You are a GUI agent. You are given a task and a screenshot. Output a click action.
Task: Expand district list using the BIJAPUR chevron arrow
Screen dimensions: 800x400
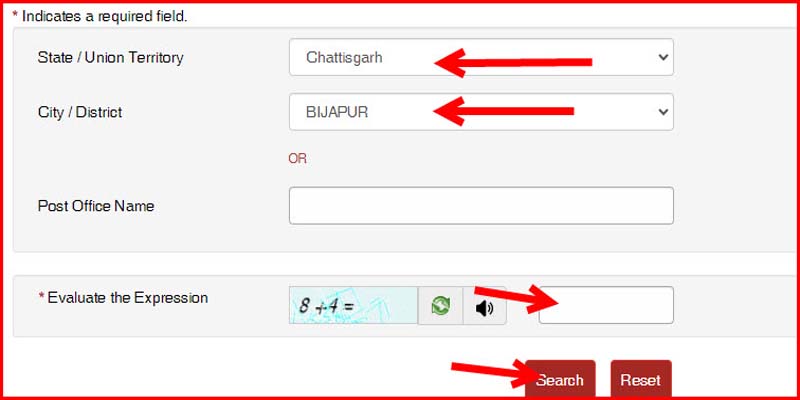[x=663, y=112]
